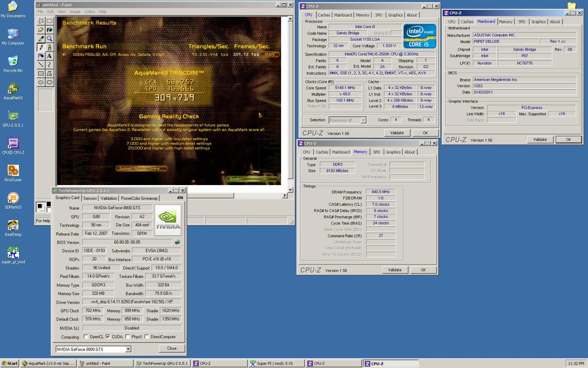Pick the Rectangle shape tool
Image resolution: width=588 pixels, height=368 pixels.
click(41, 74)
